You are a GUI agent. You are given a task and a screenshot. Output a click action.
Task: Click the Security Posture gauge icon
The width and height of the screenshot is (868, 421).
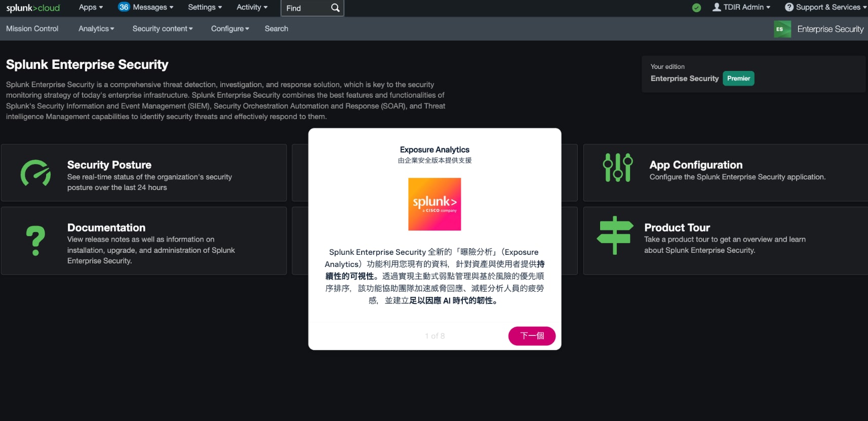click(35, 173)
